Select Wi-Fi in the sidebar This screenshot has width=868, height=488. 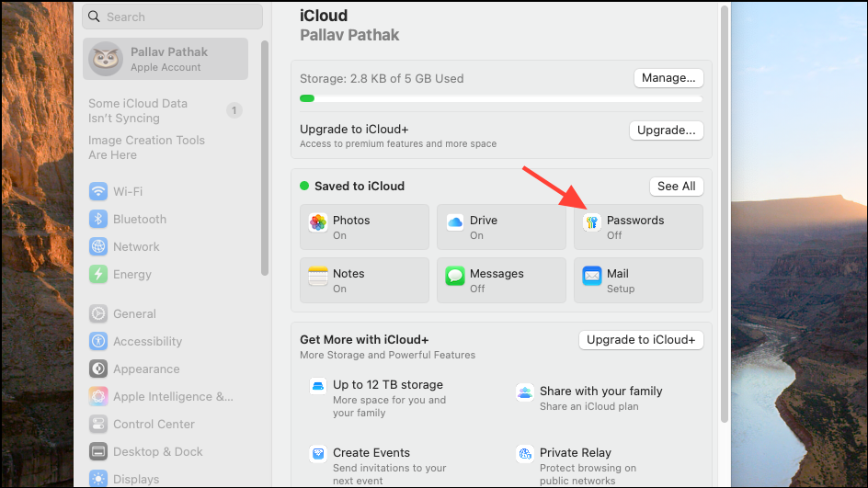(128, 191)
